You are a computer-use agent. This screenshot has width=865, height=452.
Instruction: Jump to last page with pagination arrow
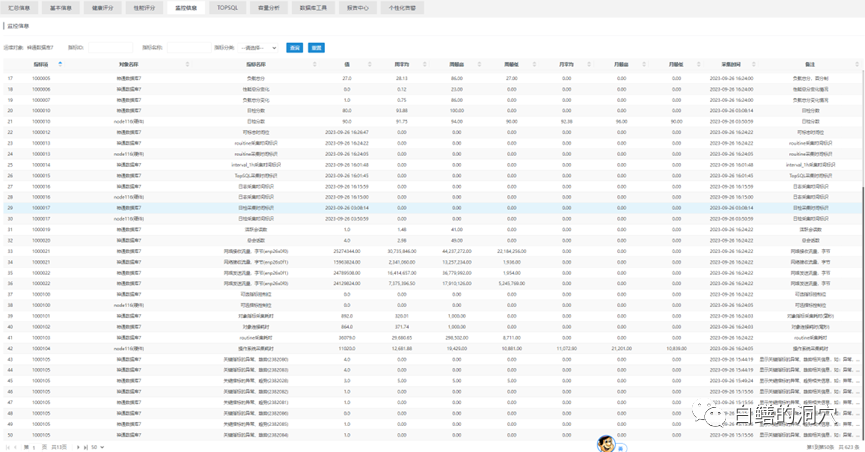click(x=86, y=447)
